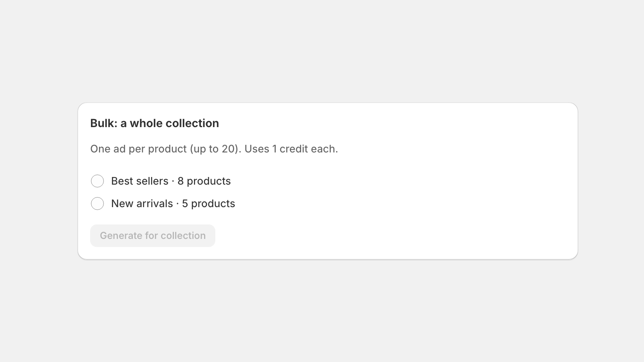Choose the "Best sellers" label text

tap(140, 181)
